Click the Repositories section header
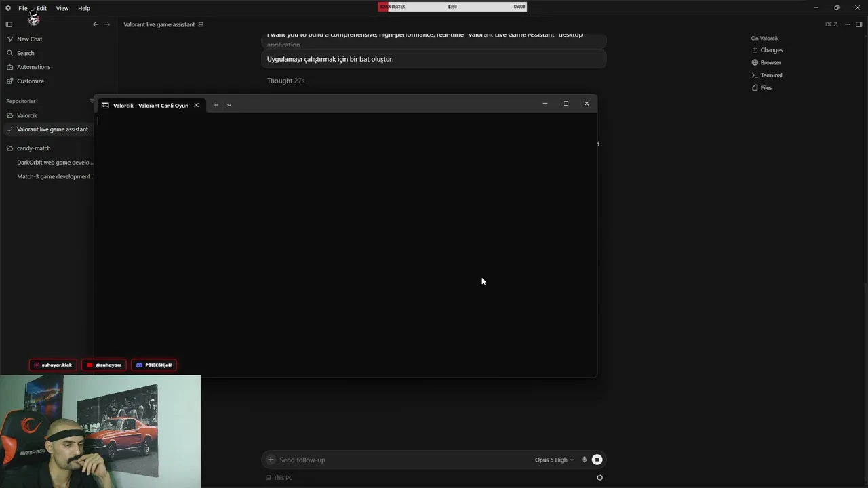The height and width of the screenshot is (488, 868). [x=21, y=101]
